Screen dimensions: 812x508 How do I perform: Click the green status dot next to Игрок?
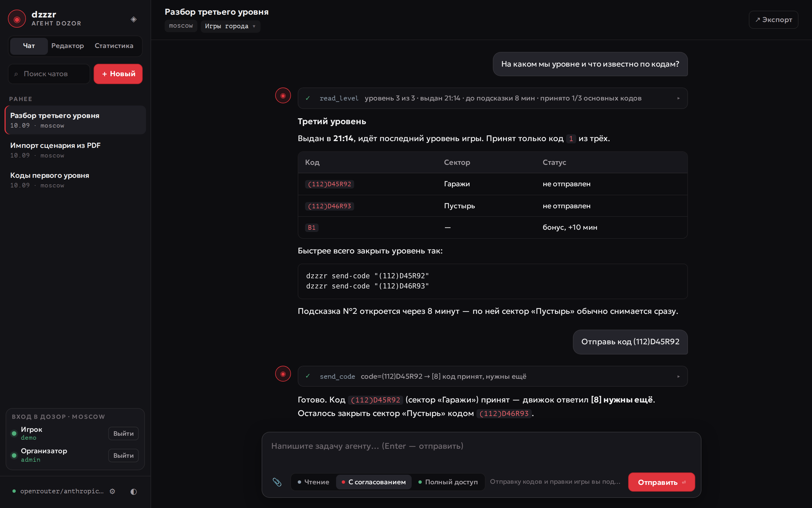click(x=14, y=433)
